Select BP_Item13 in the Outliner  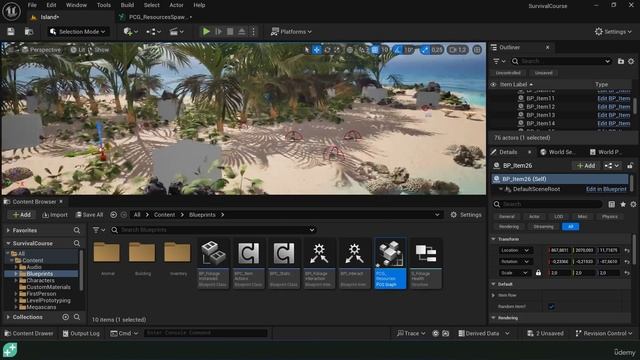coord(540,115)
